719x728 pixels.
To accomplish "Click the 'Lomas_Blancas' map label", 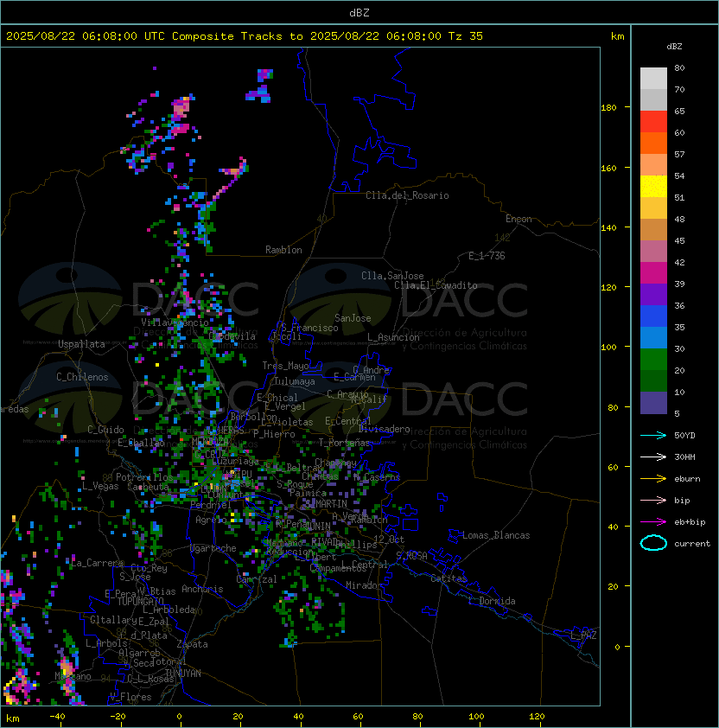I will point(496,535).
